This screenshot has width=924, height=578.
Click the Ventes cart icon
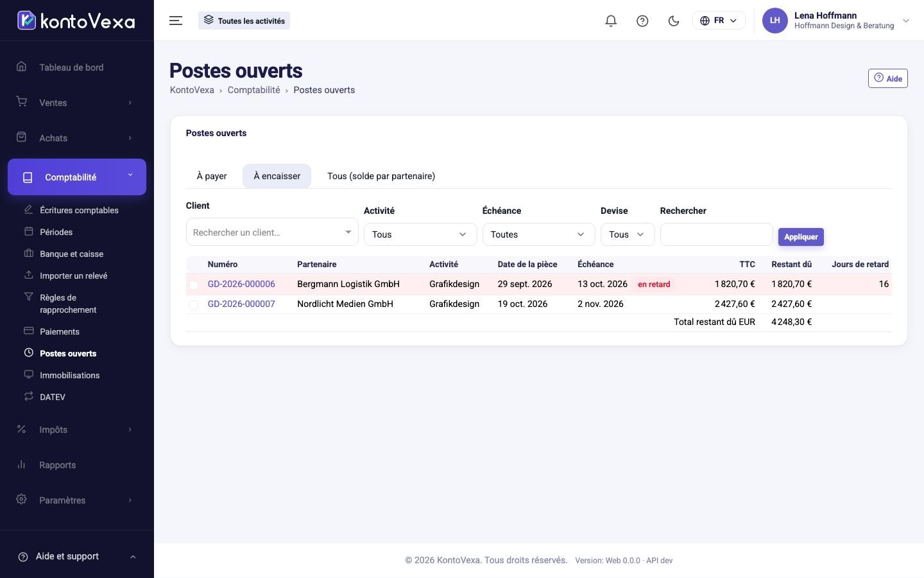click(x=21, y=102)
